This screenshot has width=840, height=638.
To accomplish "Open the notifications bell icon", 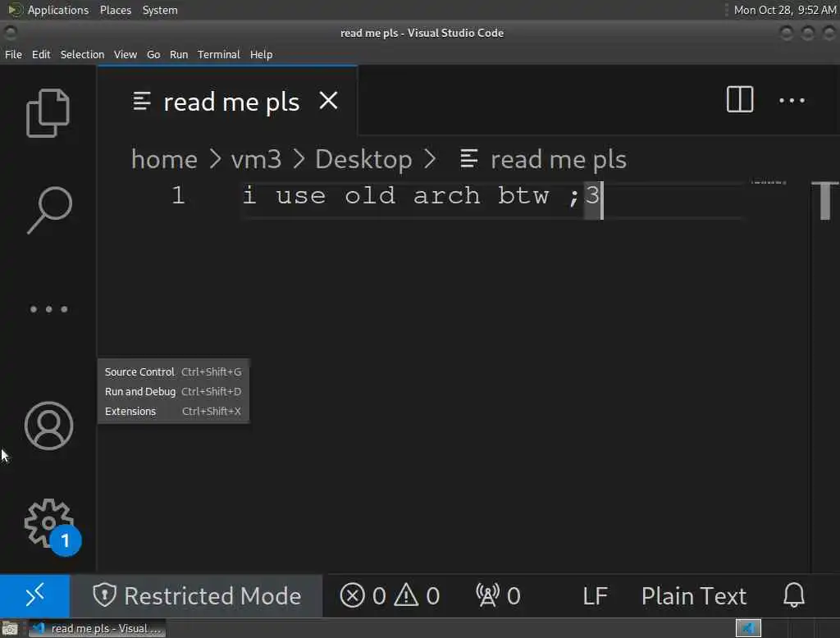I will [794, 595].
